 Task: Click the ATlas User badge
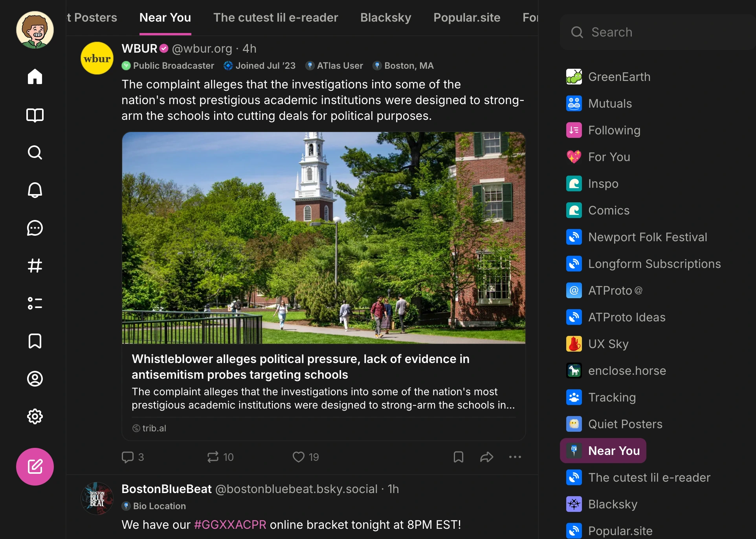pos(334,66)
